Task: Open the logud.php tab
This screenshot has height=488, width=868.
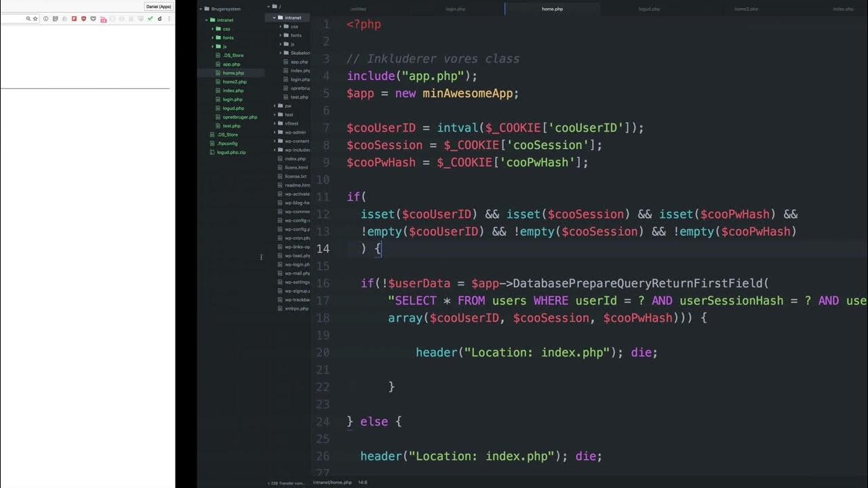Action: tap(649, 9)
